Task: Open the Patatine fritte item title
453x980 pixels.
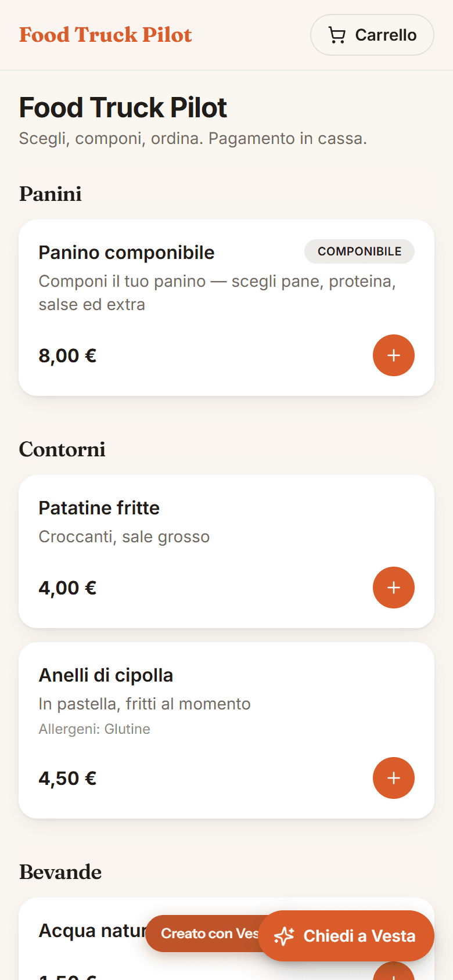Action: [x=99, y=508]
